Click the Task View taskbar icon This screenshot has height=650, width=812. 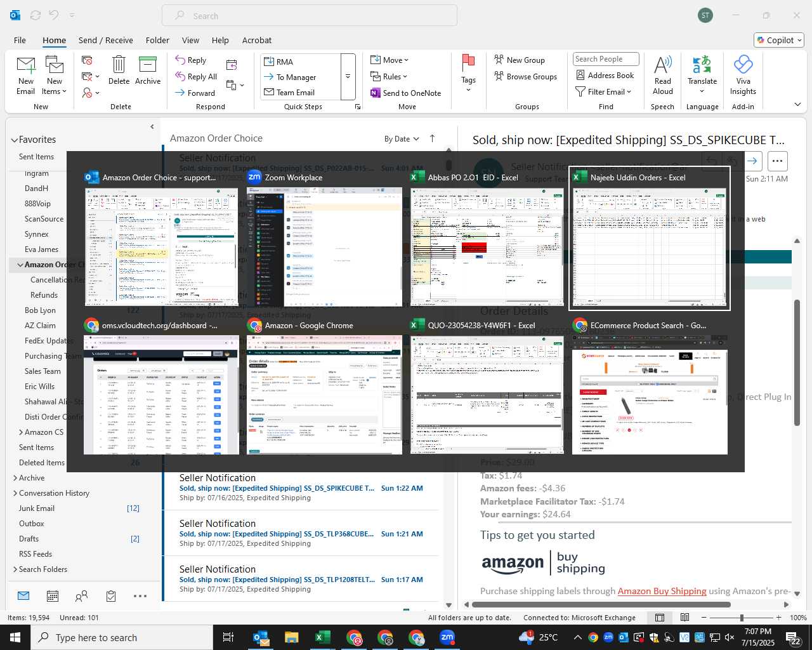[x=228, y=637]
